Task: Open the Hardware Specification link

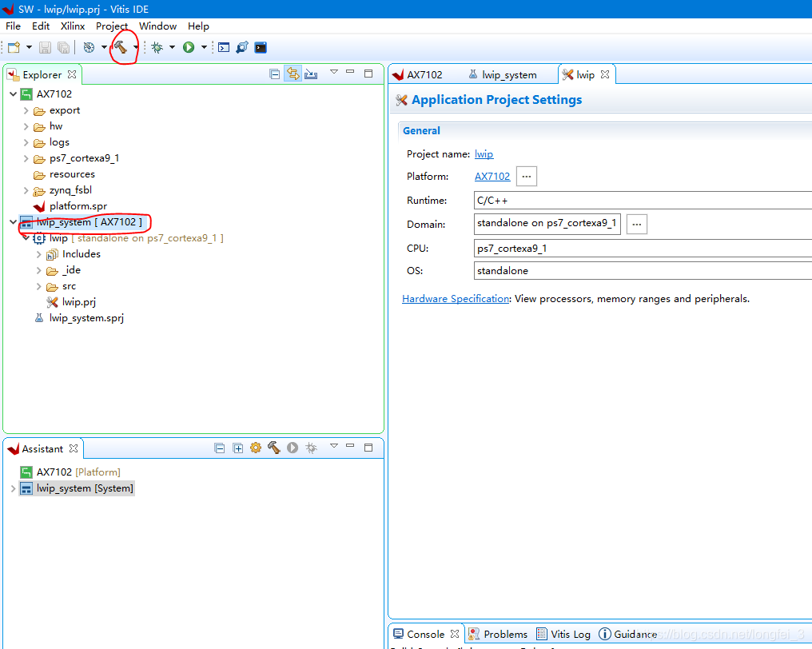Action: (x=456, y=299)
